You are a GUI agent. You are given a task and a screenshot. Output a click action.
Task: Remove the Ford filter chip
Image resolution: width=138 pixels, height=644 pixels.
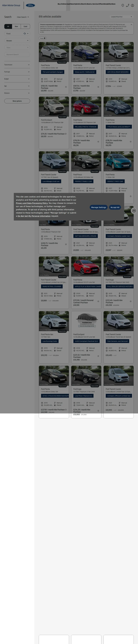[45, 38]
